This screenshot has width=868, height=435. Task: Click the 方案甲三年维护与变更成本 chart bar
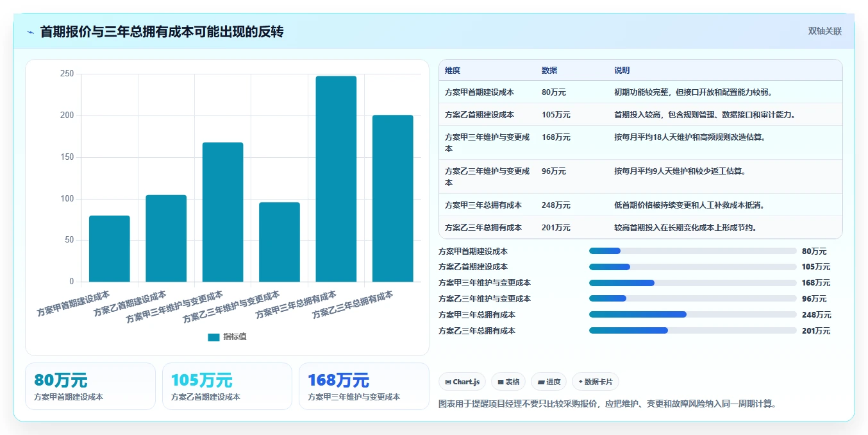[223, 212]
